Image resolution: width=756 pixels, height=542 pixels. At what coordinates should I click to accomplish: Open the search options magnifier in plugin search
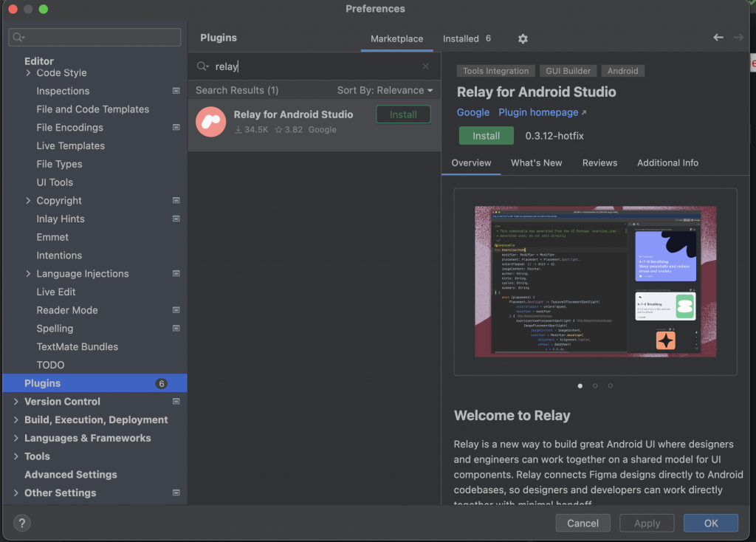pos(202,66)
